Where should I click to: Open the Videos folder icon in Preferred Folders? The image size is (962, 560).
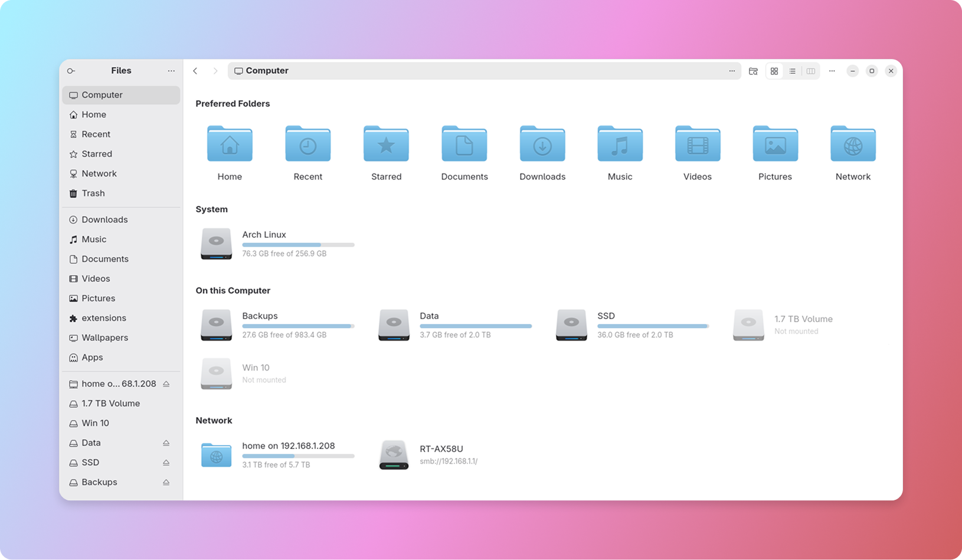(x=698, y=143)
